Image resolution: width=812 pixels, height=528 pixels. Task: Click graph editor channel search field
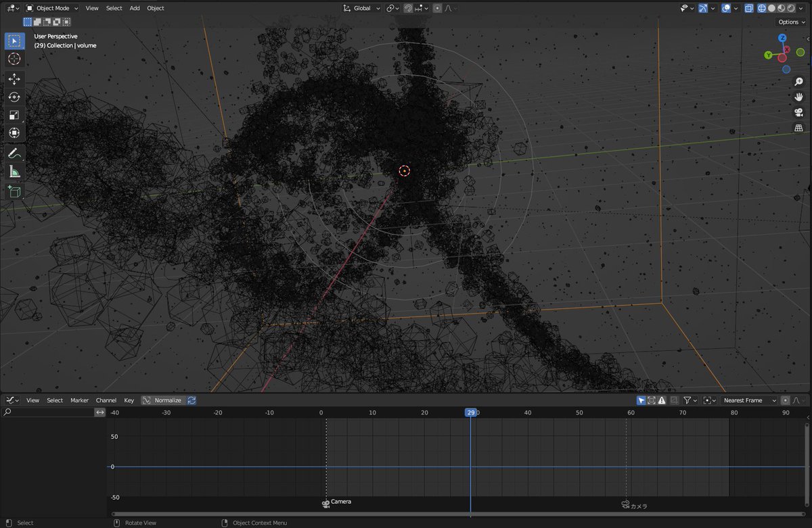coord(47,412)
